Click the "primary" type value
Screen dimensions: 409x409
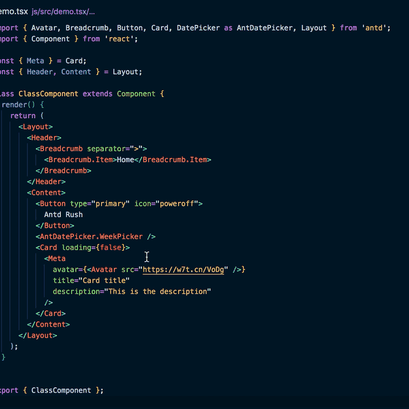click(110, 204)
